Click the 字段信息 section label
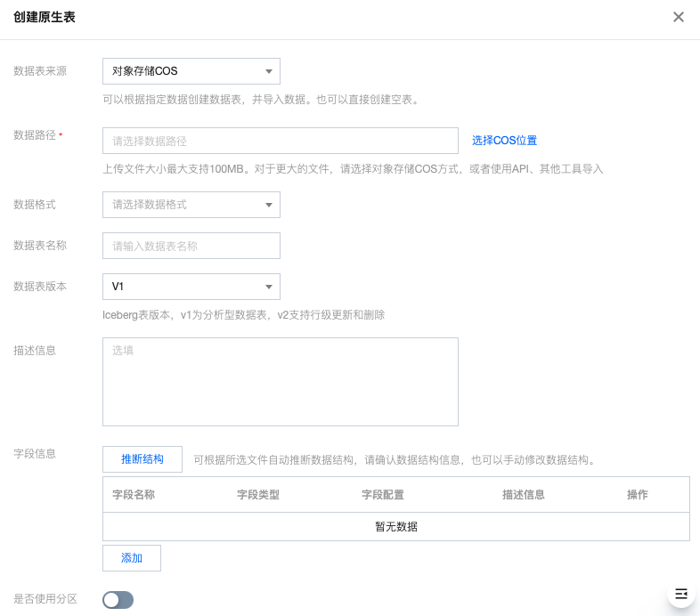Screen dimensions: 700x616 click(x=35, y=453)
